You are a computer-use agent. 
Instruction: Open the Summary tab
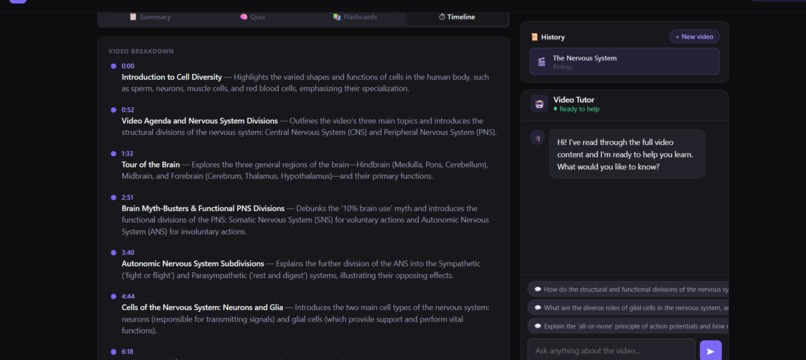pos(150,17)
